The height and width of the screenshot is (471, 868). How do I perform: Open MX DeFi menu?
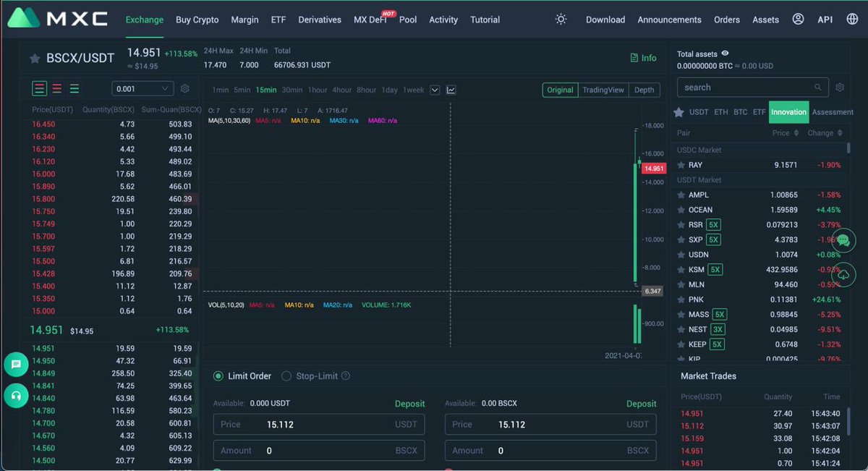pos(370,20)
